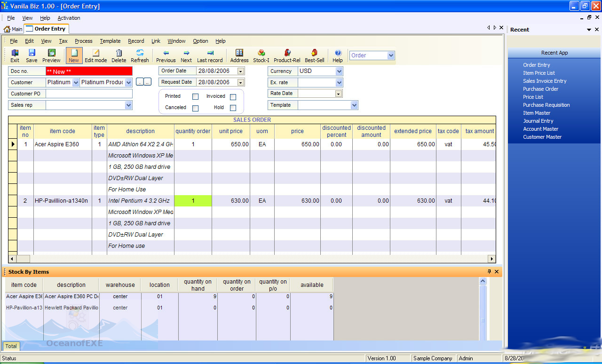Close the Order Entry tab
Screen dimensions: 602x364
pos(501,28)
